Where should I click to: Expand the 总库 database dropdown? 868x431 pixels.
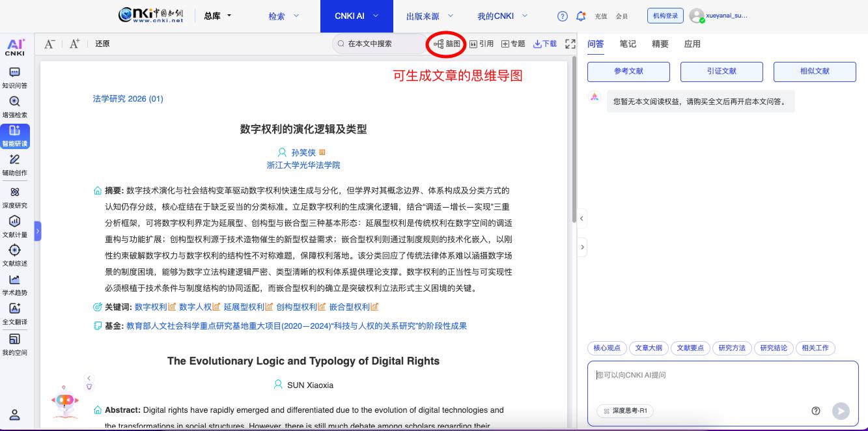pos(217,16)
